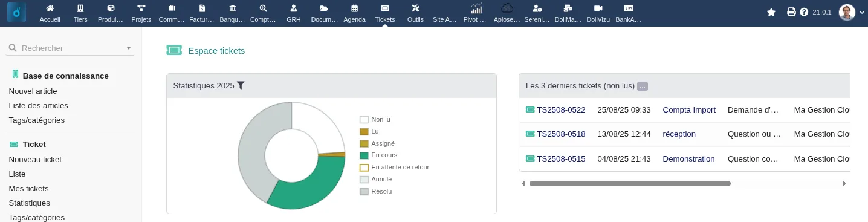Toggle the Résolu legend swatch
The width and height of the screenshot is (868, 222).
click(364, 191)
